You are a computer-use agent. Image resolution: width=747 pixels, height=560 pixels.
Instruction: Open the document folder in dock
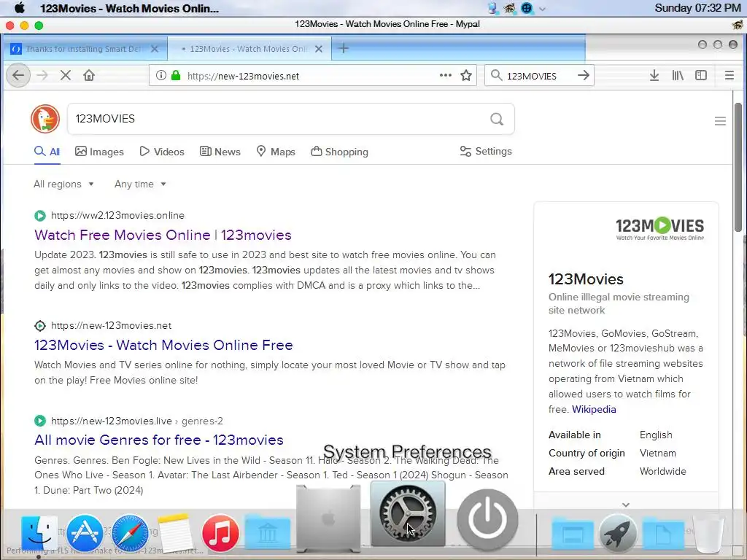pos(664,534)
